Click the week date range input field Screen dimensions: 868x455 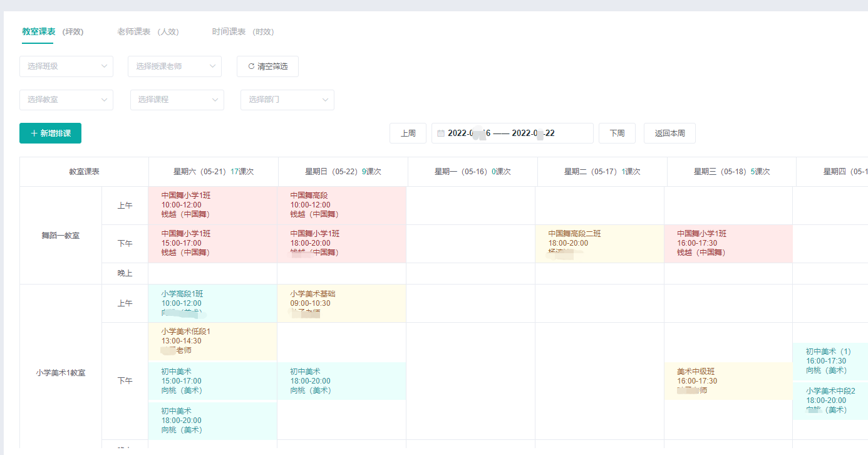point(512,133)
